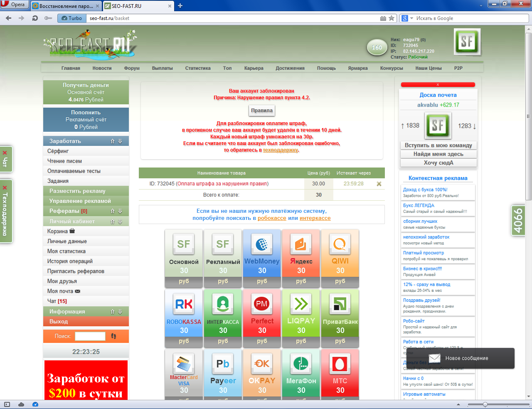Open Статистика in the top menu
The width and height of the screenshot is (532, 409).
point(198,68)
